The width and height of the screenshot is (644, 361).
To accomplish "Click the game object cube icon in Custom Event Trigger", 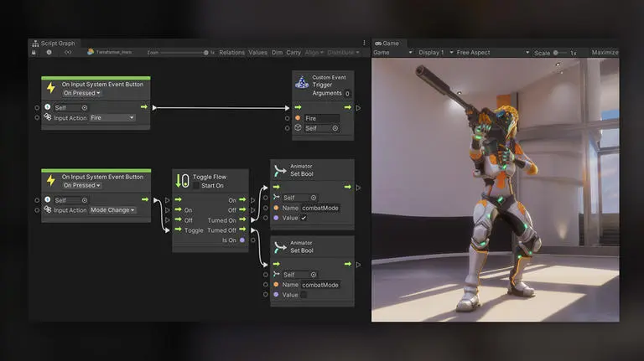I will point(299,128).
